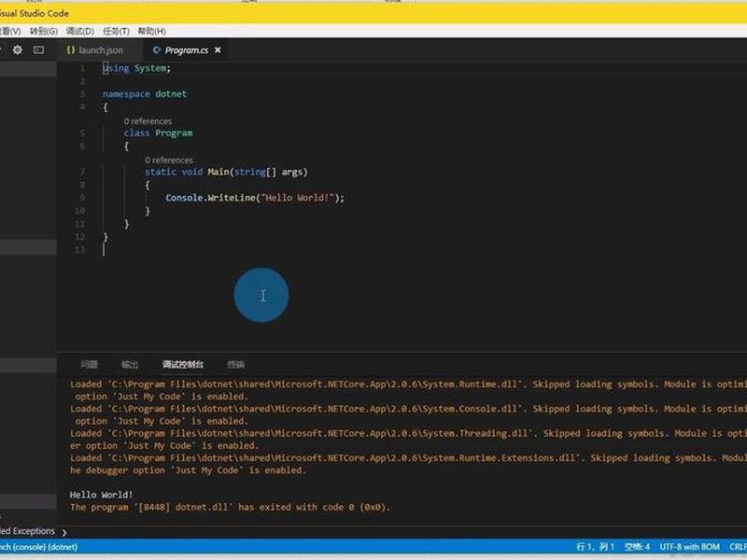Click "0 references" above class Program

(148, 121)
